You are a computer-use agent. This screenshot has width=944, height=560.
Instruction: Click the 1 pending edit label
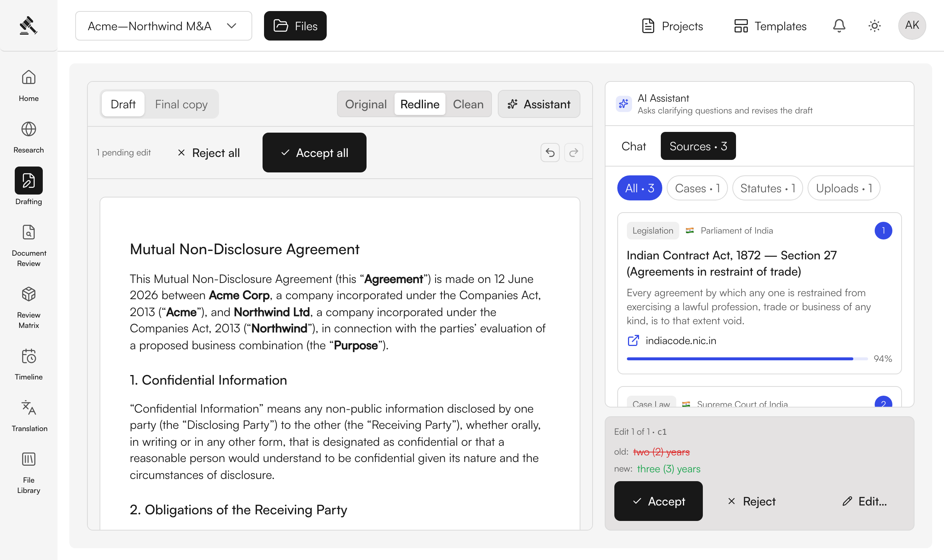tap(124, 153)
